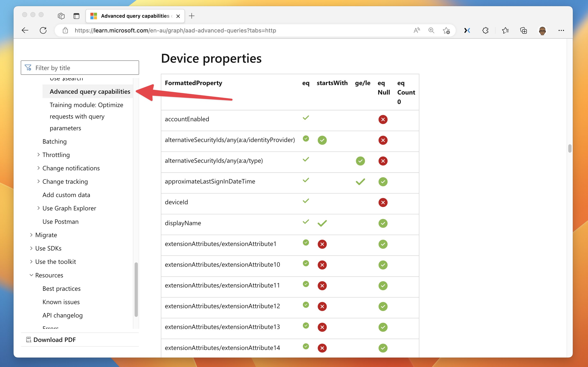
Task: Click the Device properties heading
Action: coord(211,58)
